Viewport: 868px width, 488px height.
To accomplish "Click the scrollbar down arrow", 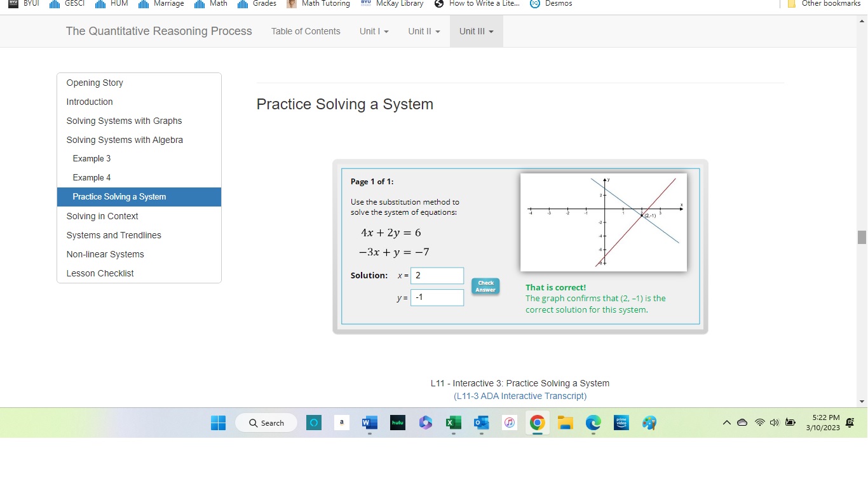I will 862,402.
